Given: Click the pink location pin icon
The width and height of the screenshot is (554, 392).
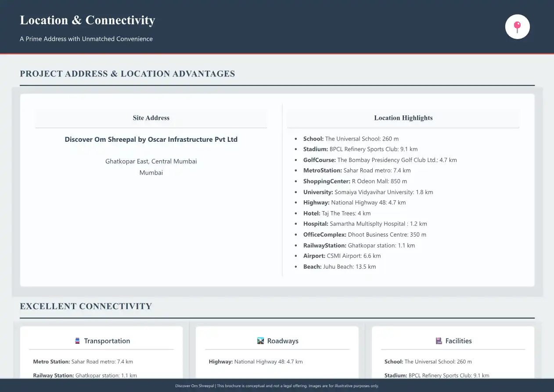Looking at the screenshot, I should click(518, 27).
